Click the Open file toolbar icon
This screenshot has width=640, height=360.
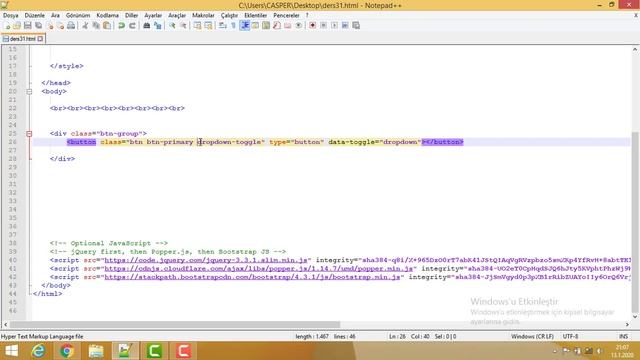coord(17,26)
